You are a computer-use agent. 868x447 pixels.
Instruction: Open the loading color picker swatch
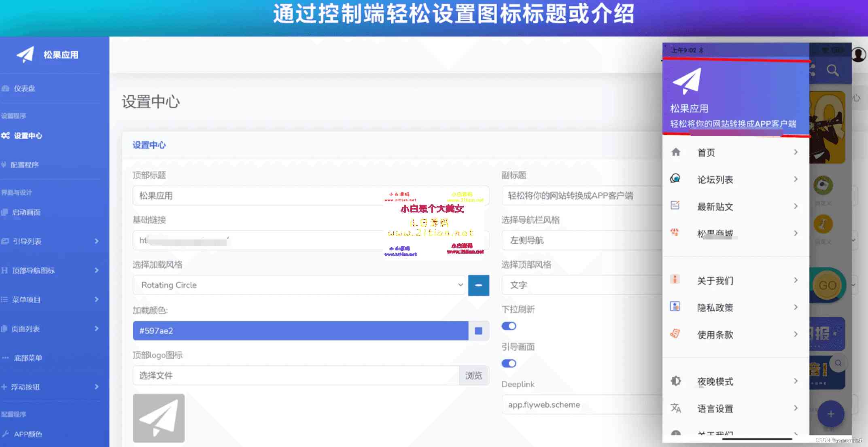(478, 330)
